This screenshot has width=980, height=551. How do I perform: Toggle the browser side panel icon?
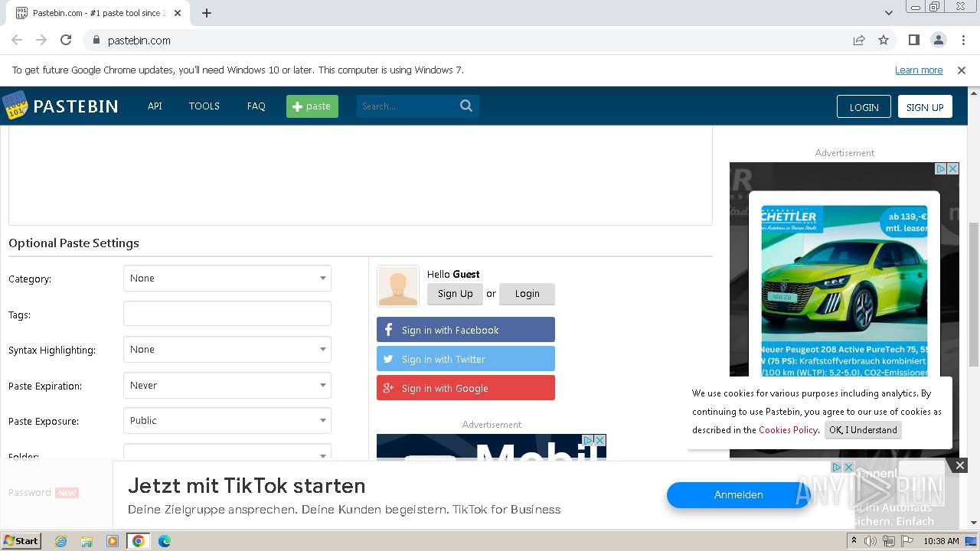click(x=914, y=40)
